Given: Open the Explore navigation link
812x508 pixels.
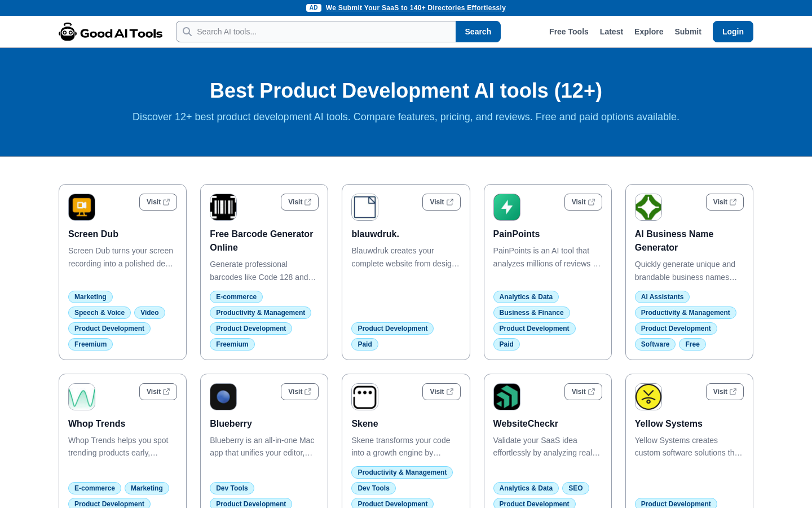Looking at the screenshot, I should click(x=648, y=32).
